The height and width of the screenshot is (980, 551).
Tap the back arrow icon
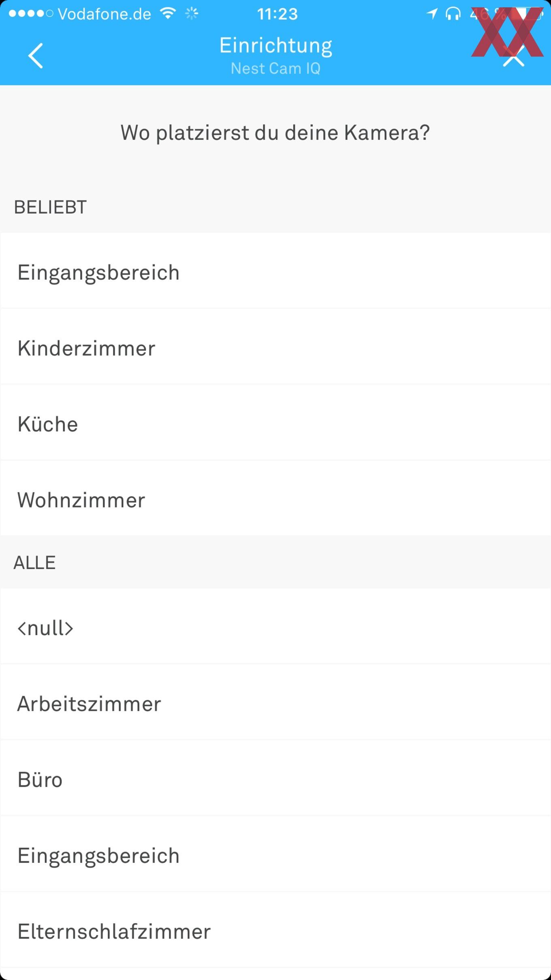(36, 56)
